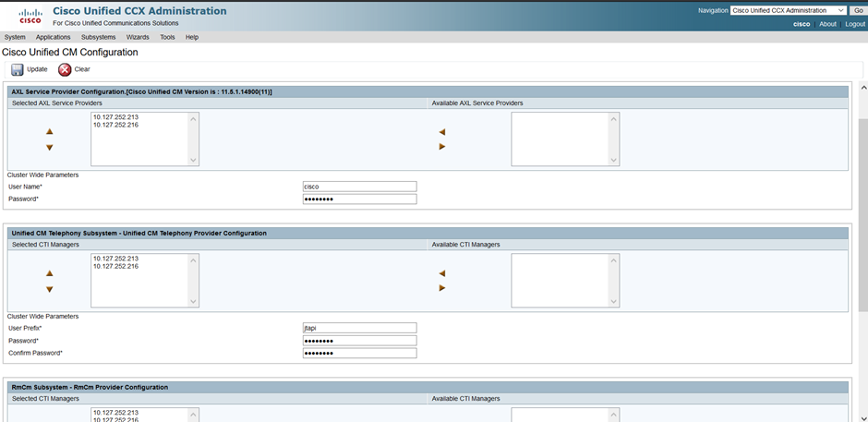Open the Applications menu

click(54, 37)
